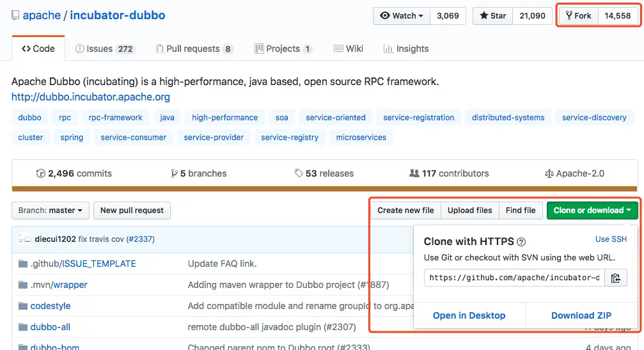This screenshot has width=644, height=350.
Task: Click the Download ZIP link
Action: coord(581,315)
